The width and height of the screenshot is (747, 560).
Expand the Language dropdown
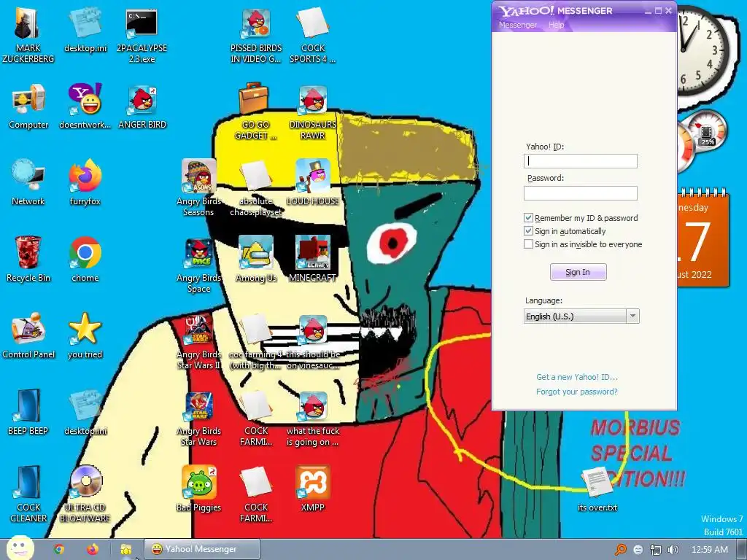click(x=632, y=316)
